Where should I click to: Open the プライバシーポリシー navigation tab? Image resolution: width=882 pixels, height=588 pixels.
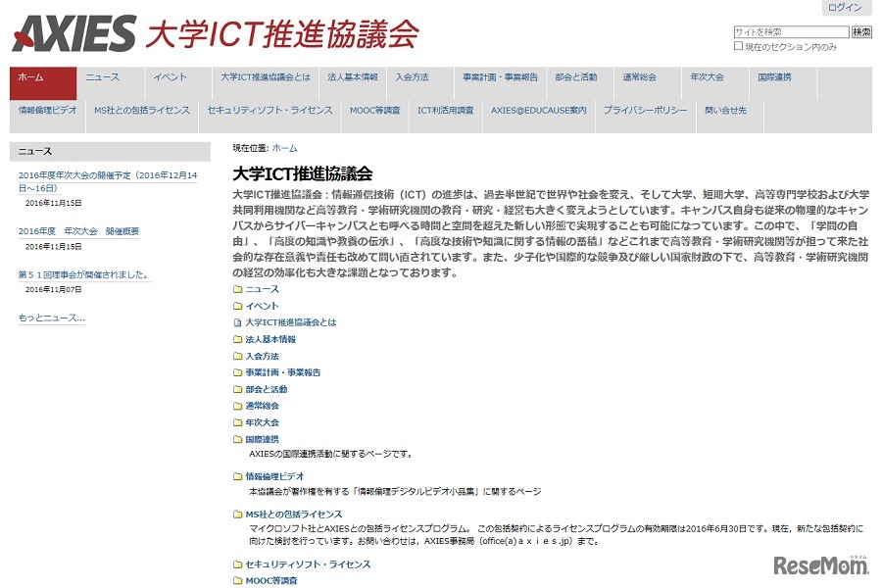point(646,117)
